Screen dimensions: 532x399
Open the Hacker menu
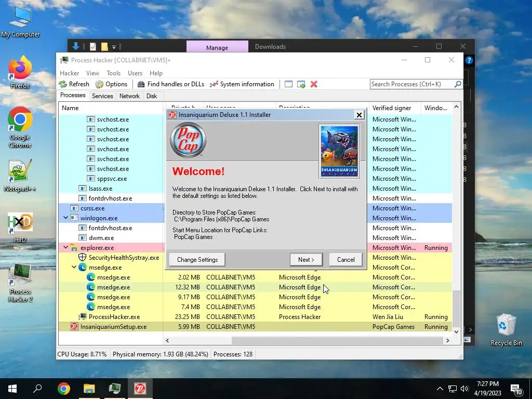pos(69,73)
